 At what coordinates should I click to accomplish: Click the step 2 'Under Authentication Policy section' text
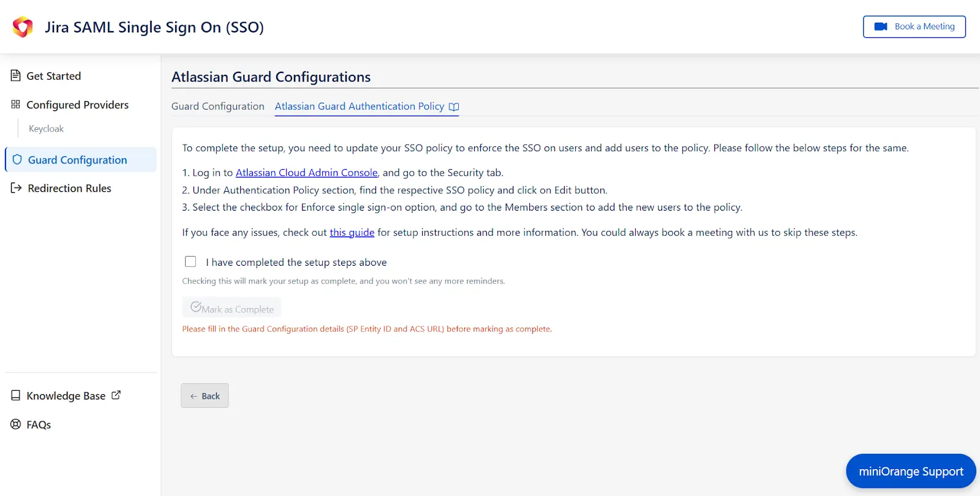coord(394,190)
